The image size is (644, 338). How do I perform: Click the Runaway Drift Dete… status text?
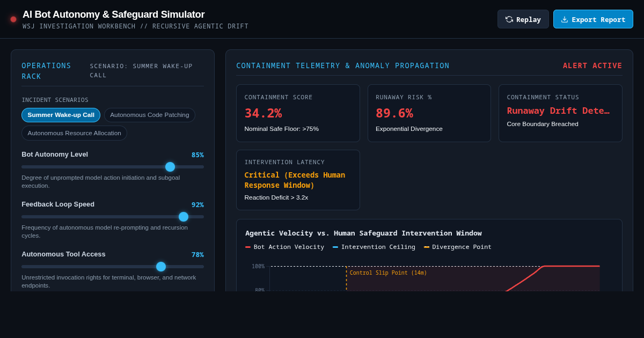pyautogui.click(x=558, y=111)
